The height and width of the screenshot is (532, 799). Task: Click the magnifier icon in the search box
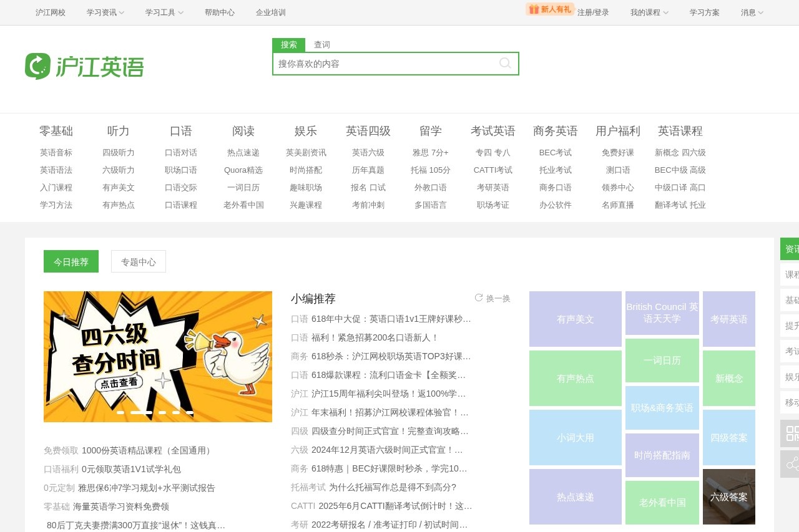pyautogui.click(x=505, y=63)
